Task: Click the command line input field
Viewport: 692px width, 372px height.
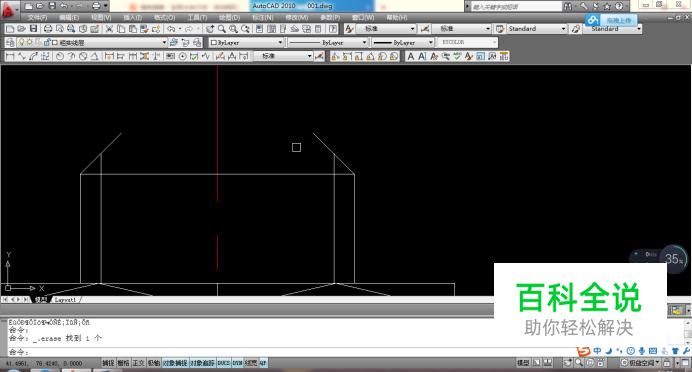Action: tap(291, 352)
